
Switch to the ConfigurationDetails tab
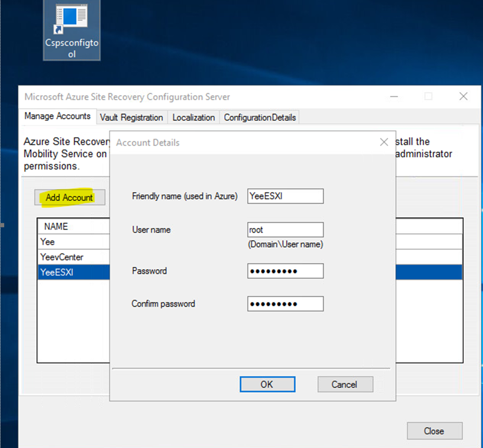[x=259, y=117]
